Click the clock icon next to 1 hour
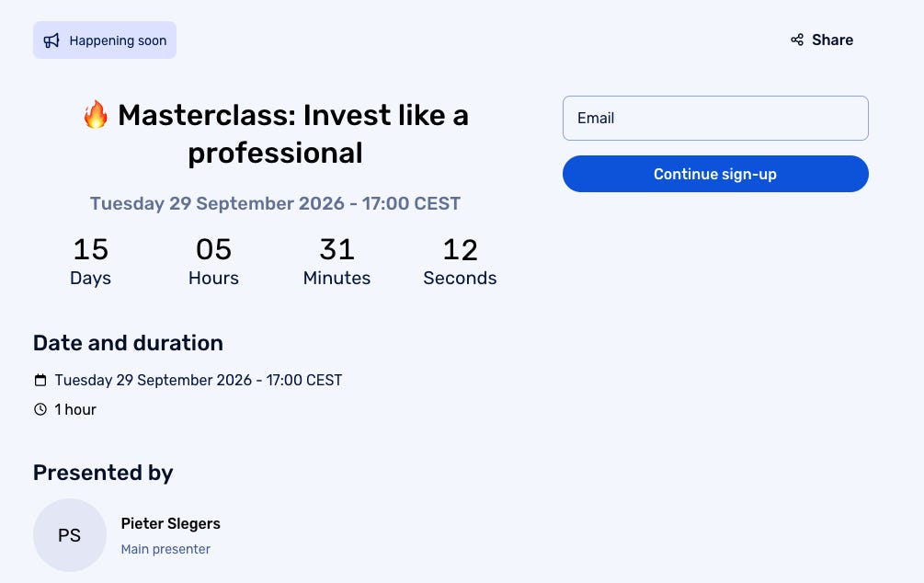The image size is (924, 583). tap(40, 409)
